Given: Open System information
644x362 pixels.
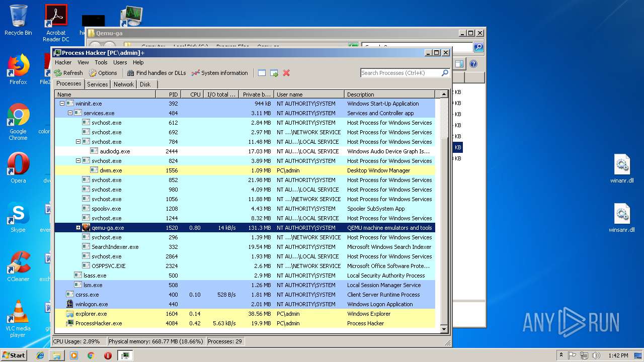Looking at the screenshot, I should pos(220,73).
